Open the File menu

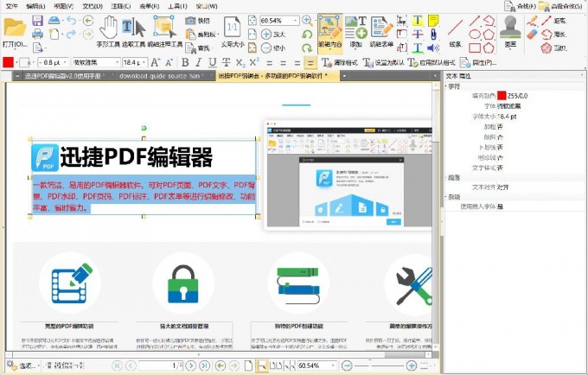(x=11, y=6)
